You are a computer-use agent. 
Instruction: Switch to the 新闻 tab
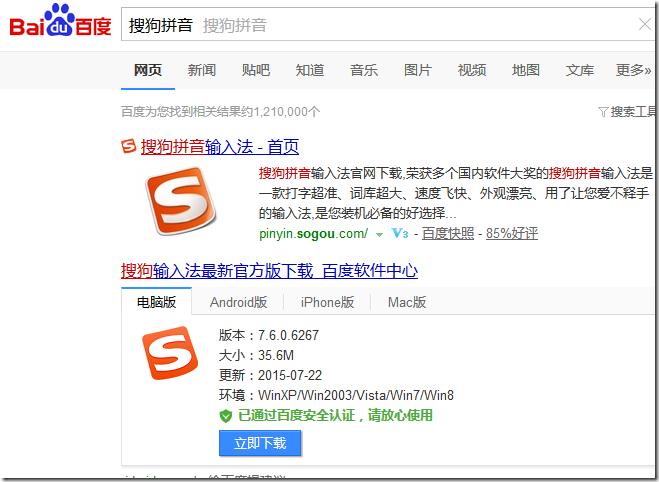[202, 70]
